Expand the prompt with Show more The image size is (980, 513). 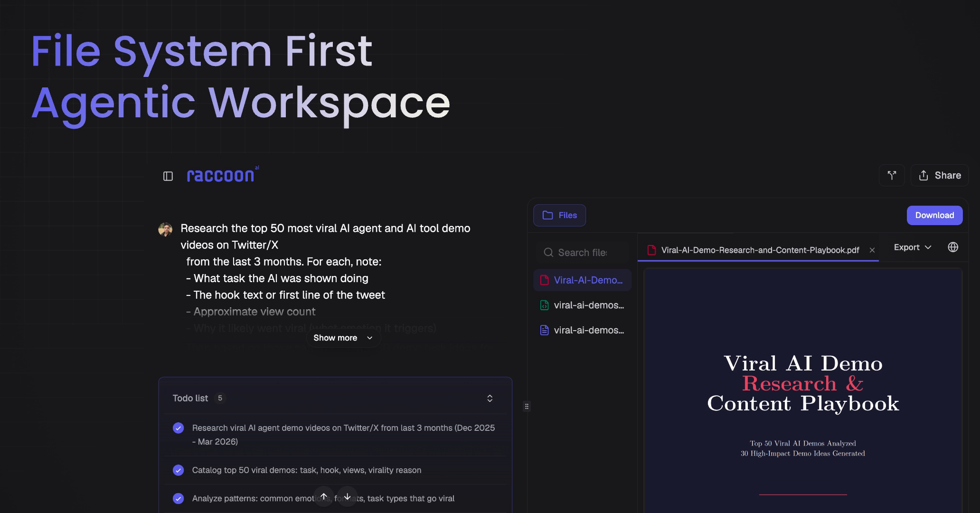click(343, 338)
